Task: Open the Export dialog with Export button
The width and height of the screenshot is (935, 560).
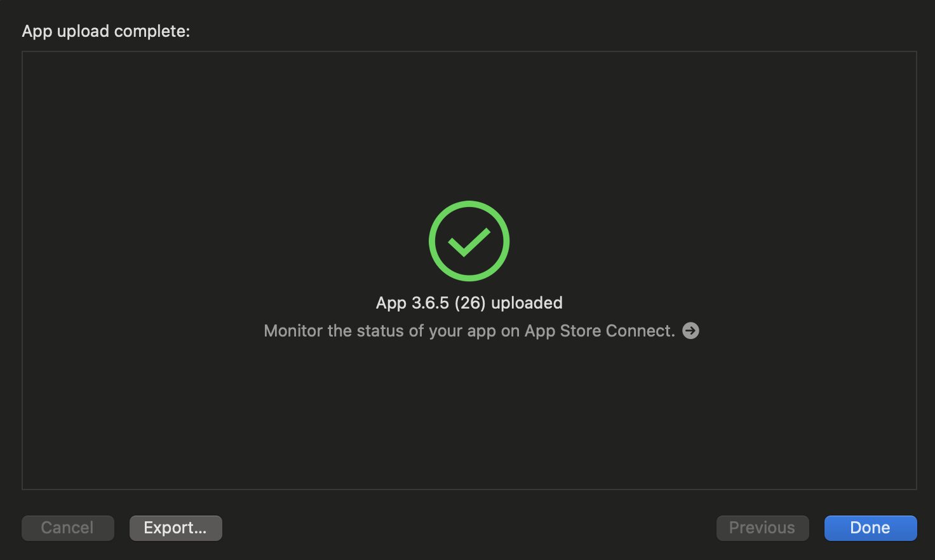Action: click(175, 528)
